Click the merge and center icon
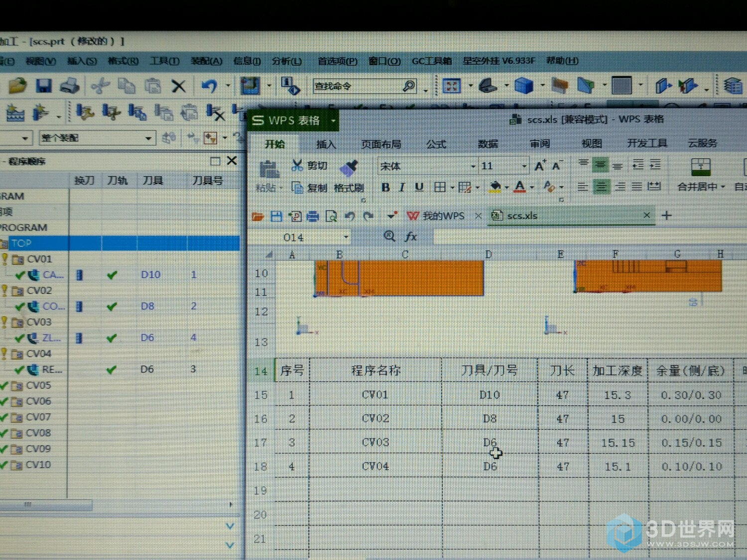Image resolution: width=747 pixels, height=560 pixels. tap(701, 167)
